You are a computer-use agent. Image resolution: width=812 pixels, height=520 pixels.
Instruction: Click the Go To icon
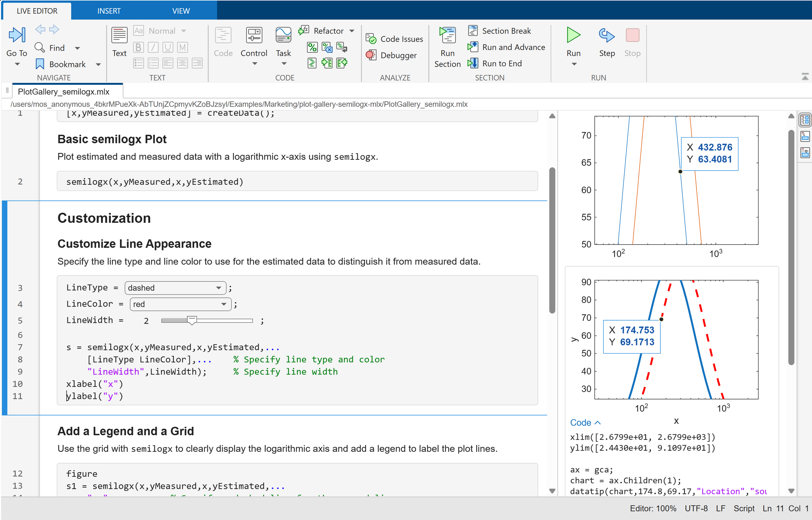click(17, 35)
